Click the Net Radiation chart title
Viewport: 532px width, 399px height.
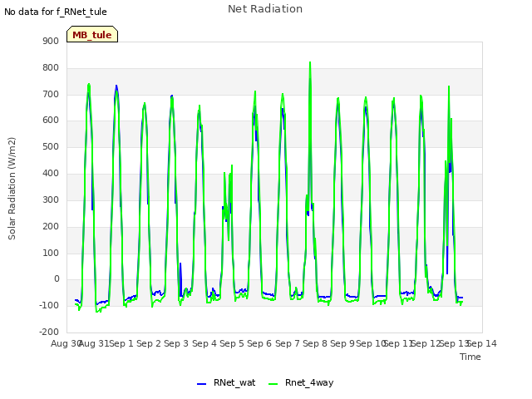[x=265, y=9]
